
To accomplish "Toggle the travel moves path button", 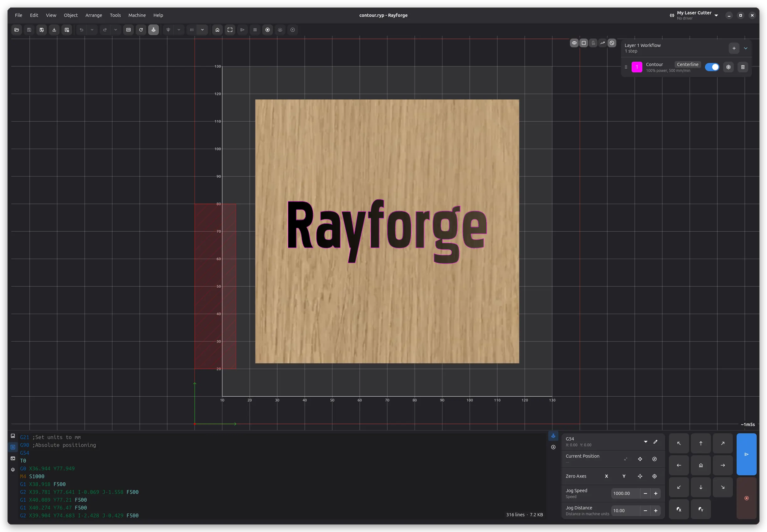I will (x=602, y=43).
